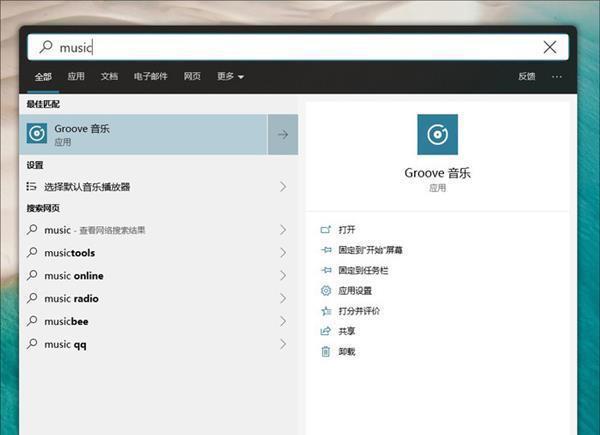Click the gear icon for 应用设置

[x=326, y=290]
